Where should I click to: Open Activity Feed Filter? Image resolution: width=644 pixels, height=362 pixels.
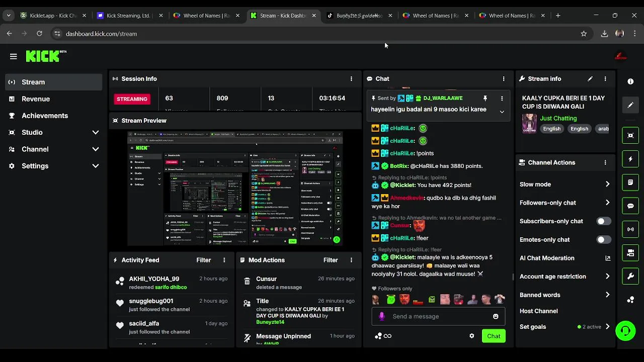point(203,260)
